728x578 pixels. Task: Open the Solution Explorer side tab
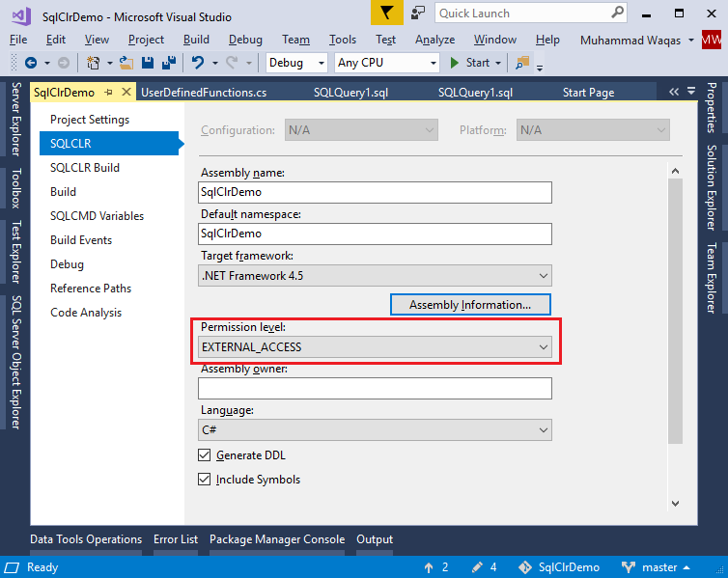coord(712,188)
